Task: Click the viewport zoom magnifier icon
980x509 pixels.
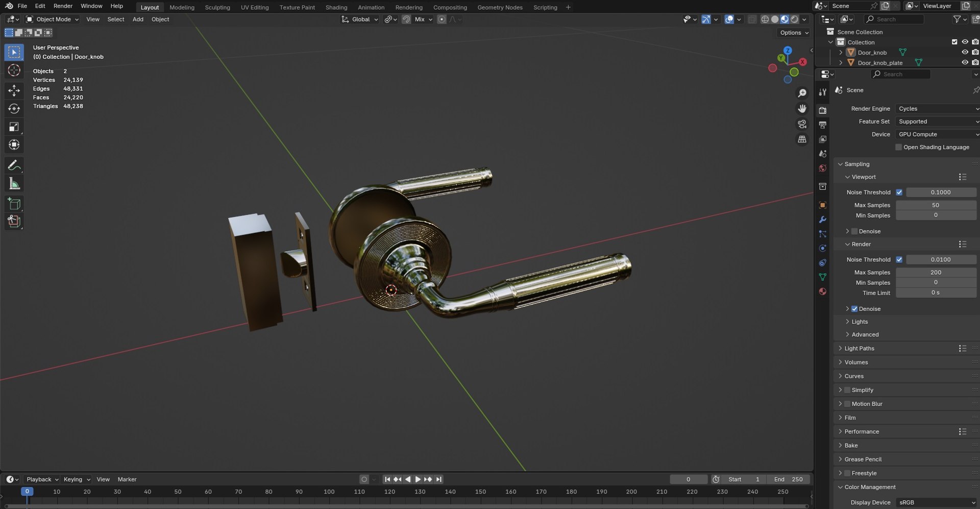Action: pyautogui.click(x=802, y=93)
